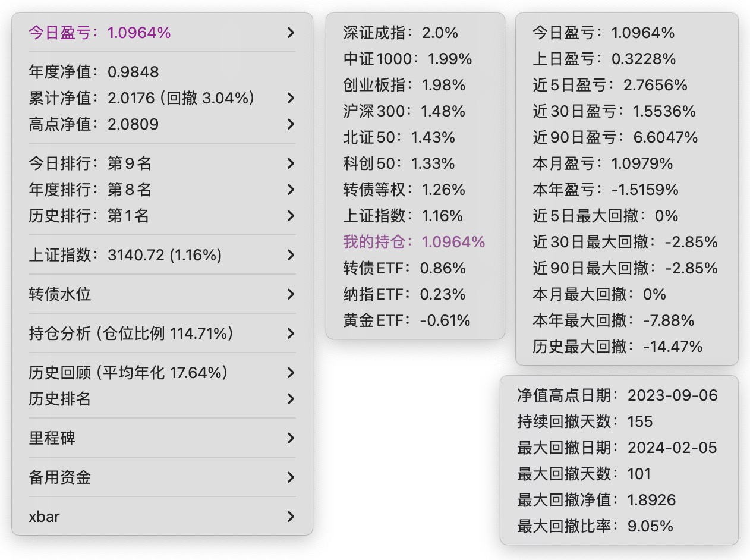
Task: Expand the 今日盈亏 submenu arrow
Action: point(291,33)
